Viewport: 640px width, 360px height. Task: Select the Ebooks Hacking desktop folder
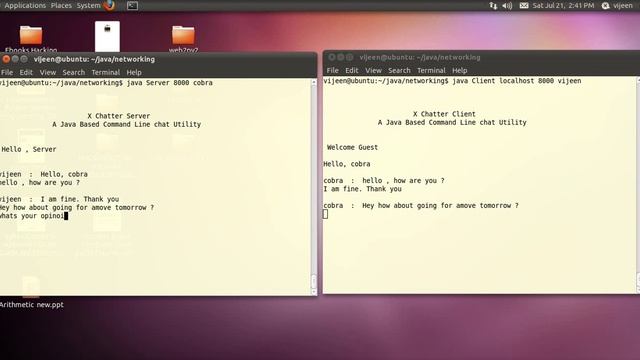(x=31, y=39)
